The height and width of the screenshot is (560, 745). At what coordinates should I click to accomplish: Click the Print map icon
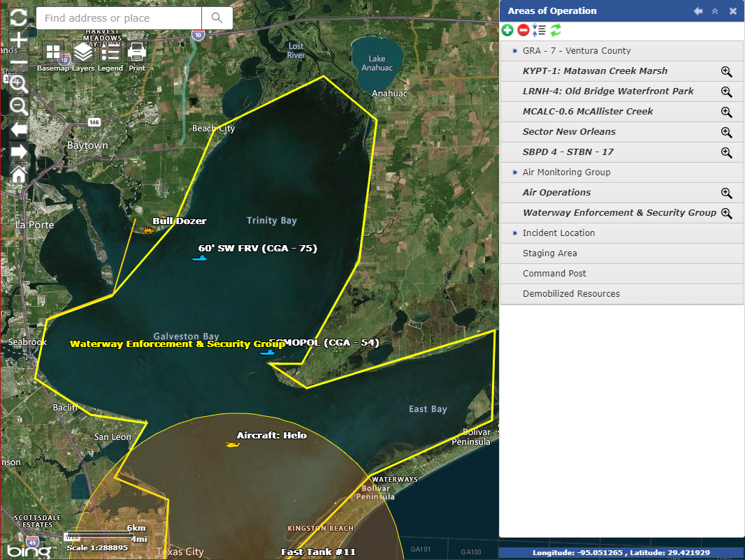pos(137,53)
